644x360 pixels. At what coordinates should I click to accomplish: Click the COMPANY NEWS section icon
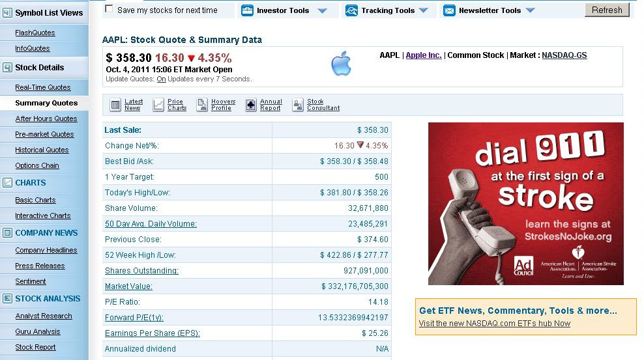click(x=7, y=233)
